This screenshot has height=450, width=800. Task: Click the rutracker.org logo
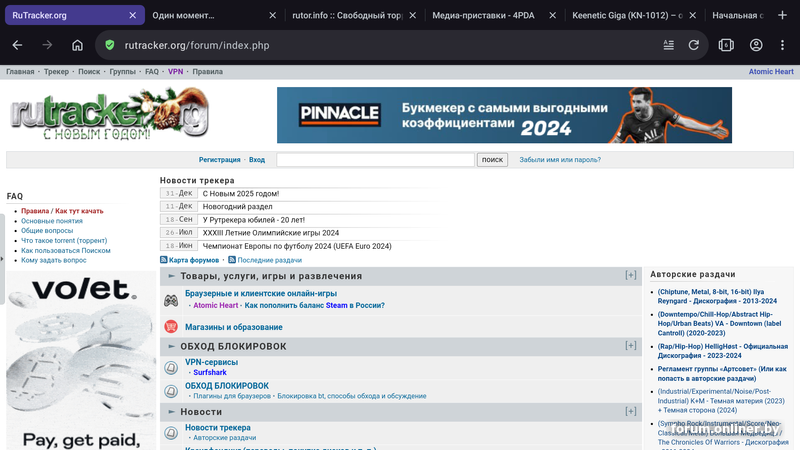pos(110,114)
